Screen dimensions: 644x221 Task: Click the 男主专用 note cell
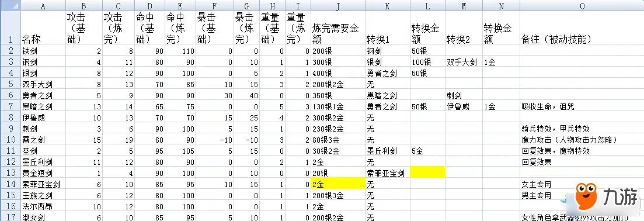pos(582,195)
